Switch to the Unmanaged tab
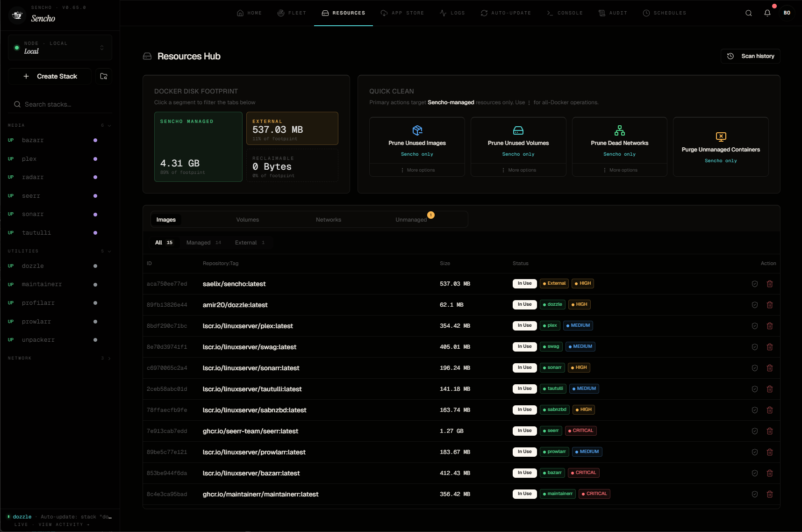The height and width of the screenshot is (532, 802). [411, 220]
